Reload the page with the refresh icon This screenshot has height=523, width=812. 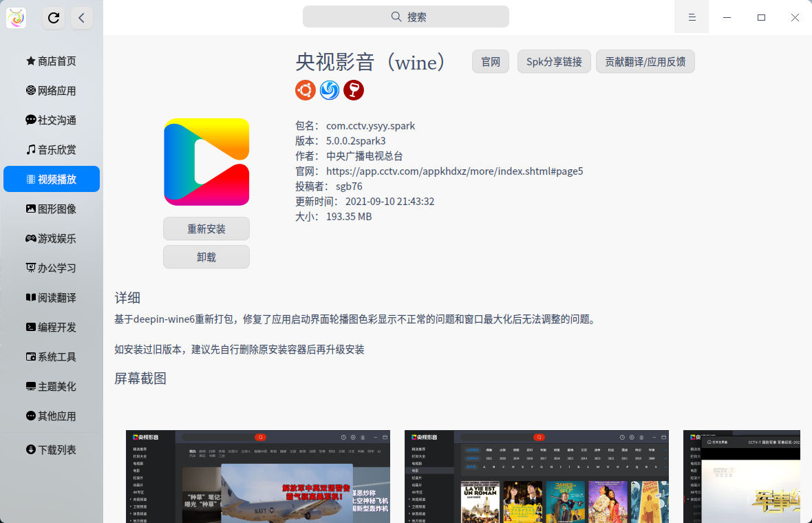point(54,18)
